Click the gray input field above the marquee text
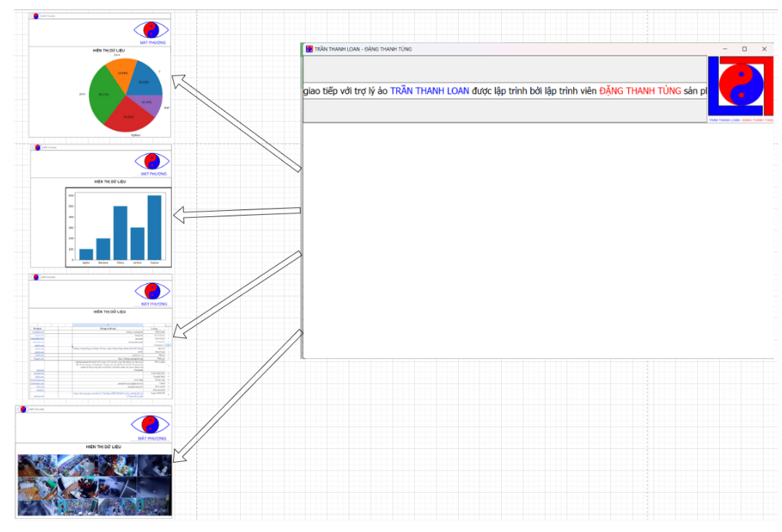The width and height of the screenshot is (782, 532). click(x=505, y=69)
